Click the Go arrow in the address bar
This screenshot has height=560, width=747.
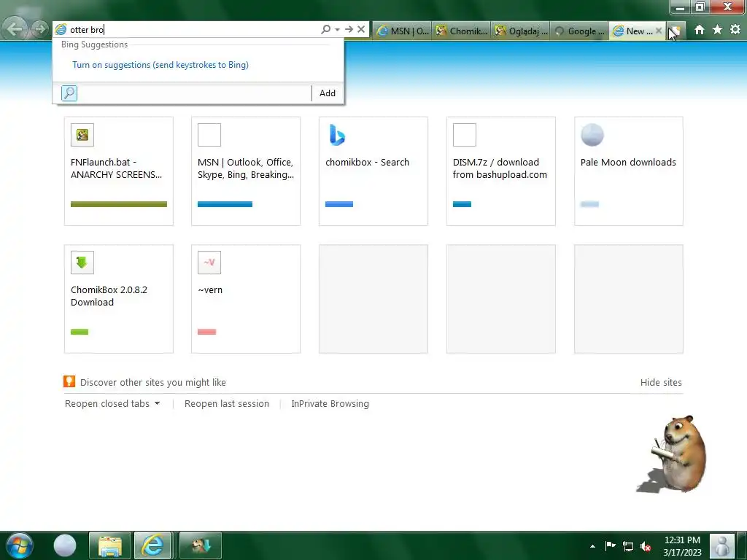pyautogui.click(x=349, y=29)
